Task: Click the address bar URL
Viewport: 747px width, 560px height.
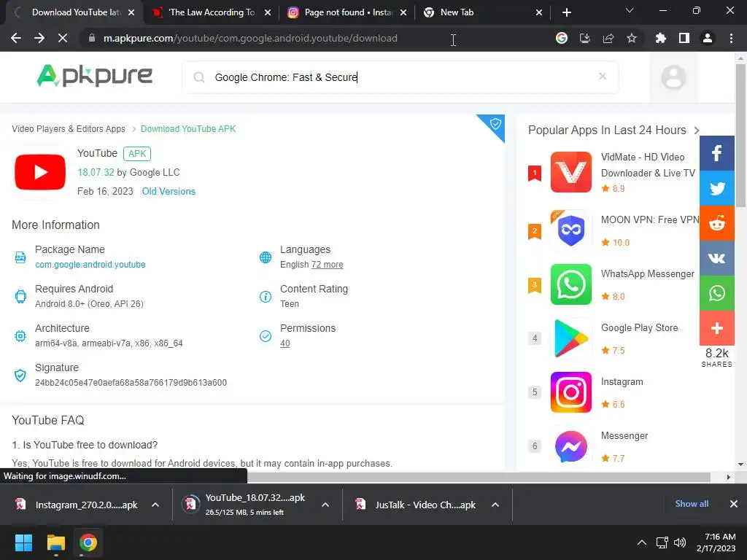Action: pos(250,38)
